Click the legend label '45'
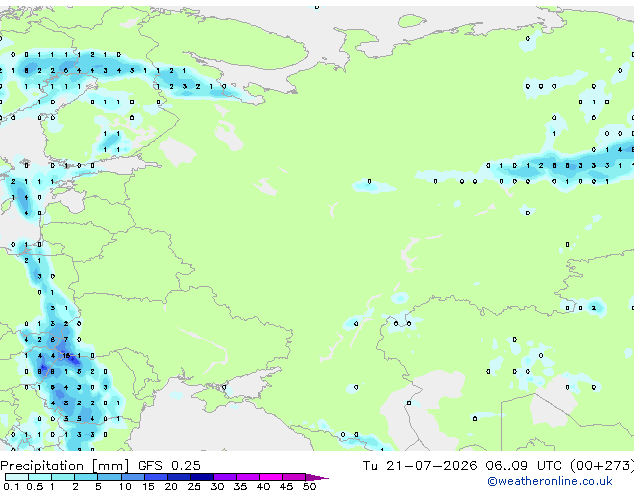 [x=286, y=486]
